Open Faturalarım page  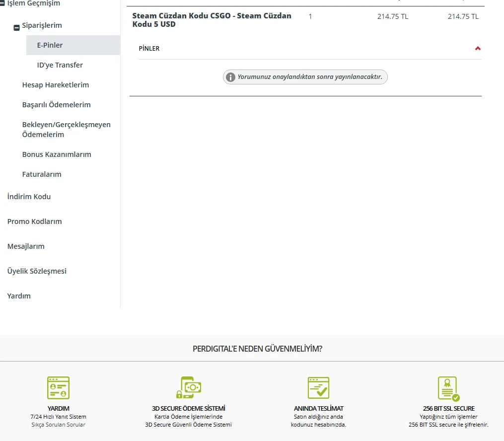point(42,174)
